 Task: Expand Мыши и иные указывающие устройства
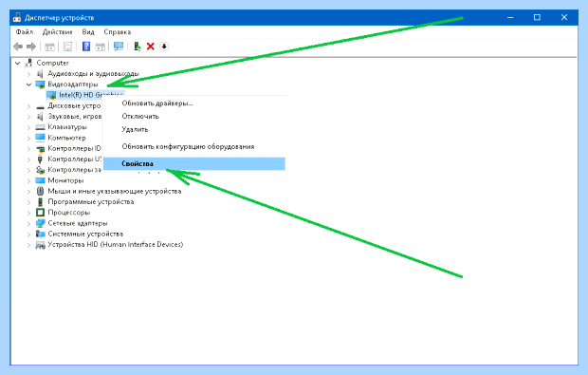(28, 192)
